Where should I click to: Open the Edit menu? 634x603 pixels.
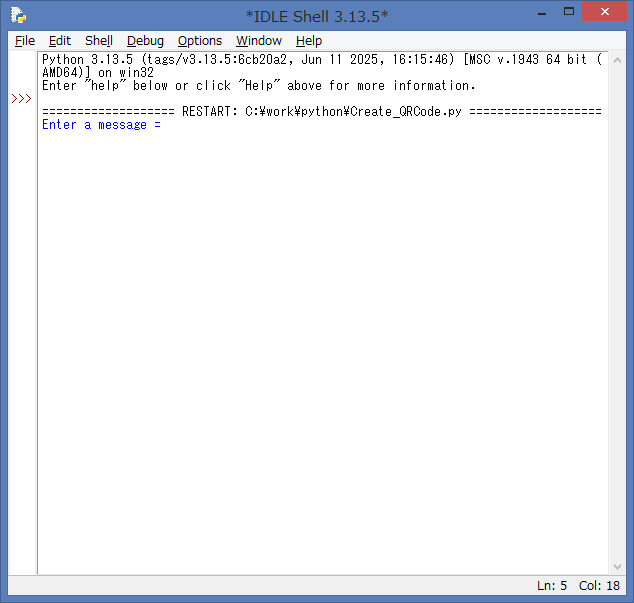coord(60,40)
